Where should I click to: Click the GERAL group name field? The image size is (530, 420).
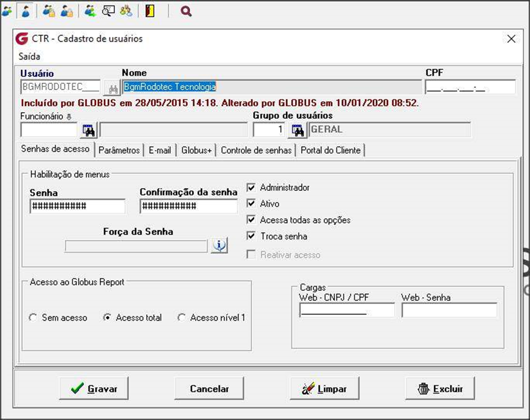click(x=390, y=130)
